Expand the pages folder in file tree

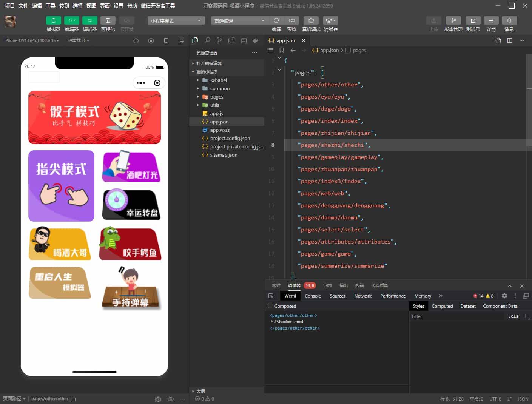pyautogui.click(x=216, y=97)
